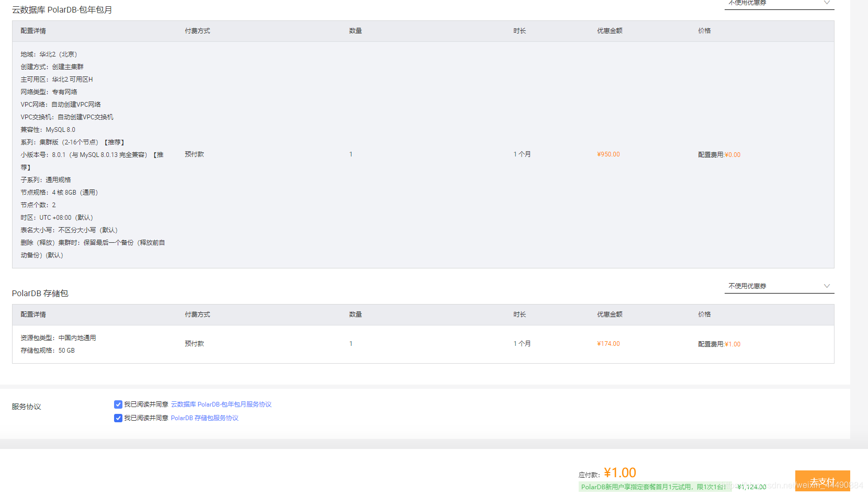This screenshot has width=868, height=495.
Task: Click 节点规格：4 核 8GB row
Action: 60,193
